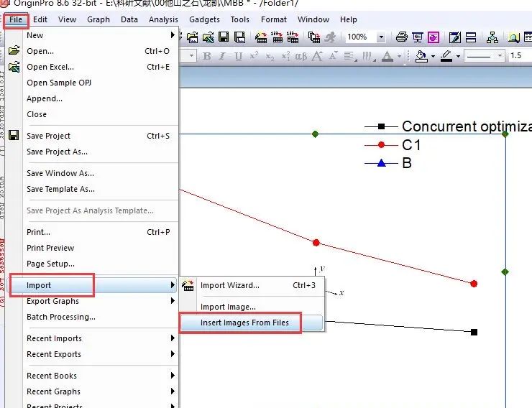Click the B legend entry
The height and width of the screenshot is (408, 532).
(x=388, y=163)
